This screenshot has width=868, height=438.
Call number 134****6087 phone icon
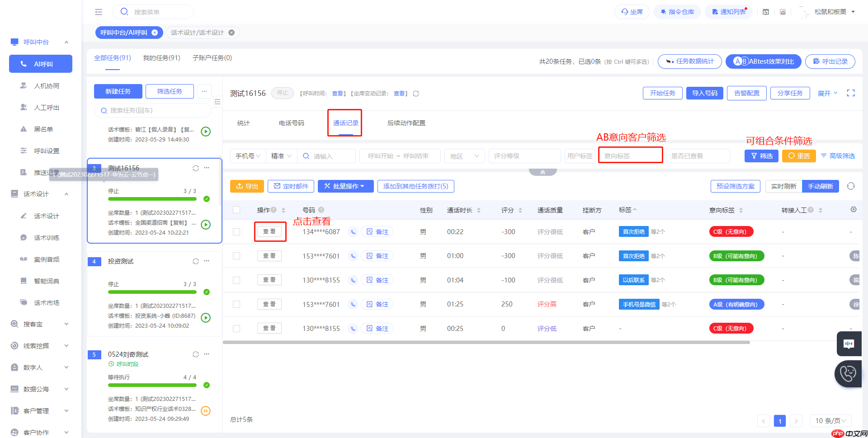pos(353,232)
